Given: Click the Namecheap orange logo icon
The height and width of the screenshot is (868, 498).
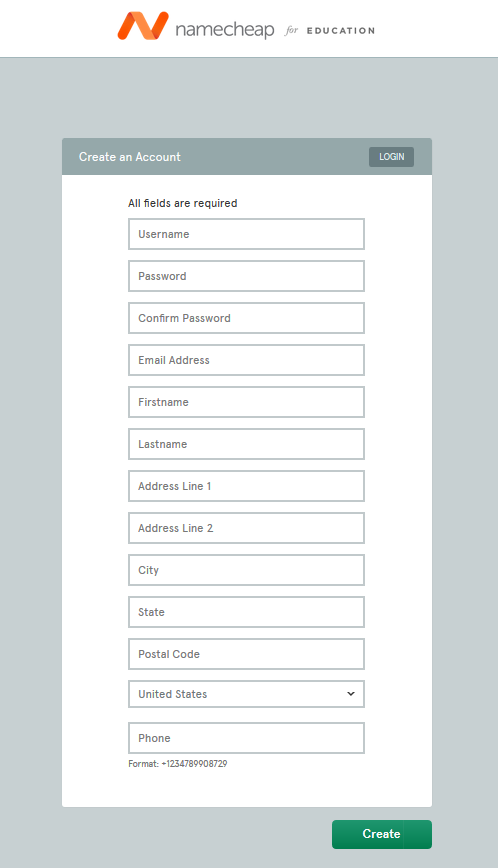Looking at the screenshot, I should pos(143,26).
